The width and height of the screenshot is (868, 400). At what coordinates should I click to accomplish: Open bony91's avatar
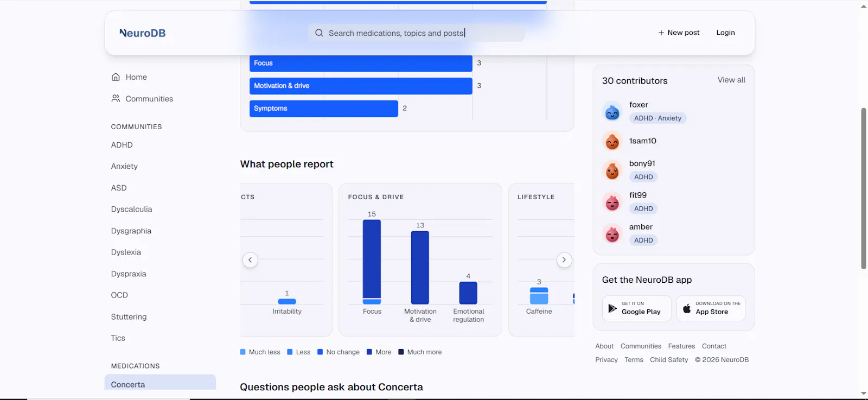(612, 170)
